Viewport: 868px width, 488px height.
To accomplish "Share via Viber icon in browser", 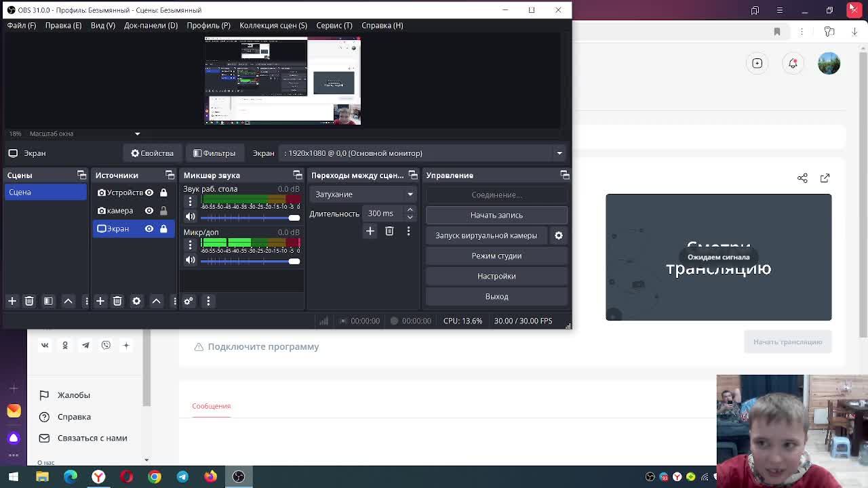I will click(106, 345).
